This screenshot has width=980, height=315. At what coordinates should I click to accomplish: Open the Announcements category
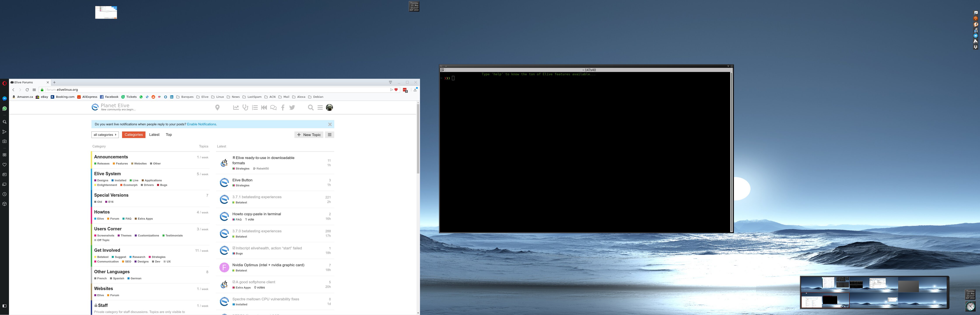(x=111, y=157)
